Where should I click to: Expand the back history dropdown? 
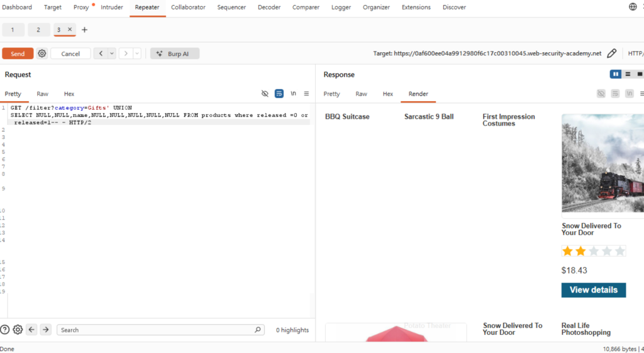[x=112, y=53]
